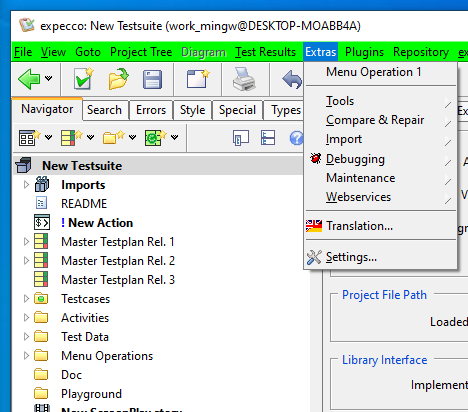This screenshot has height=412, width=468.
Task: Open the Compare & Repair submenu
Action: coord(380,120)
